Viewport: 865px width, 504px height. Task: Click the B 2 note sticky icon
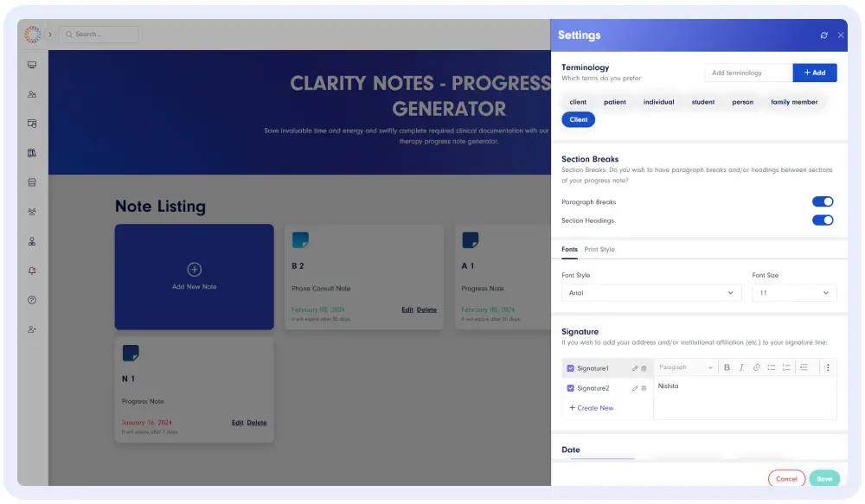pos(300,239)
